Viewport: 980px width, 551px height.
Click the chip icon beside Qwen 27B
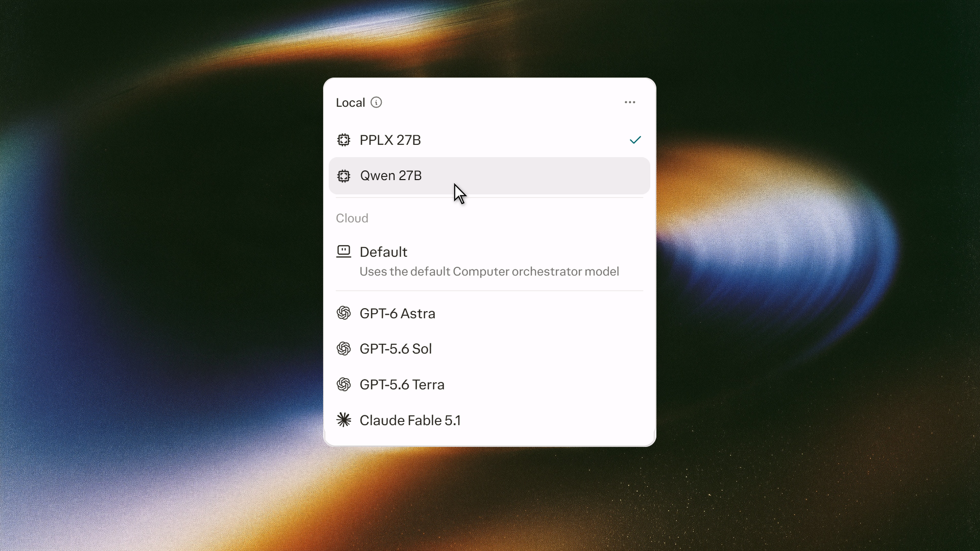point(344,176)
